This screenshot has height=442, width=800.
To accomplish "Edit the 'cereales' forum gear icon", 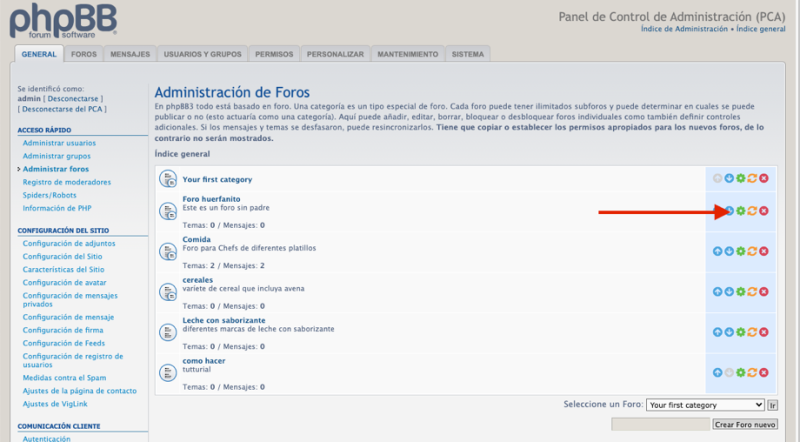I will point(741,291).
